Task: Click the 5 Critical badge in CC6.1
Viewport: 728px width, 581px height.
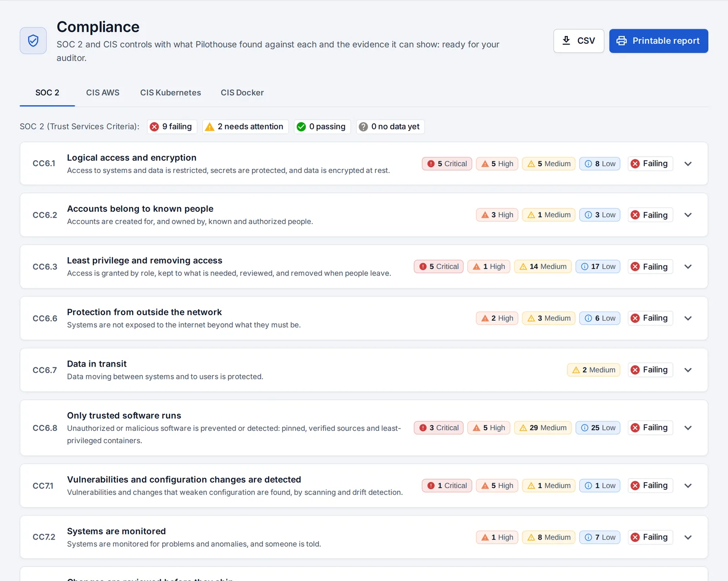Action: (x=447, y=164)
